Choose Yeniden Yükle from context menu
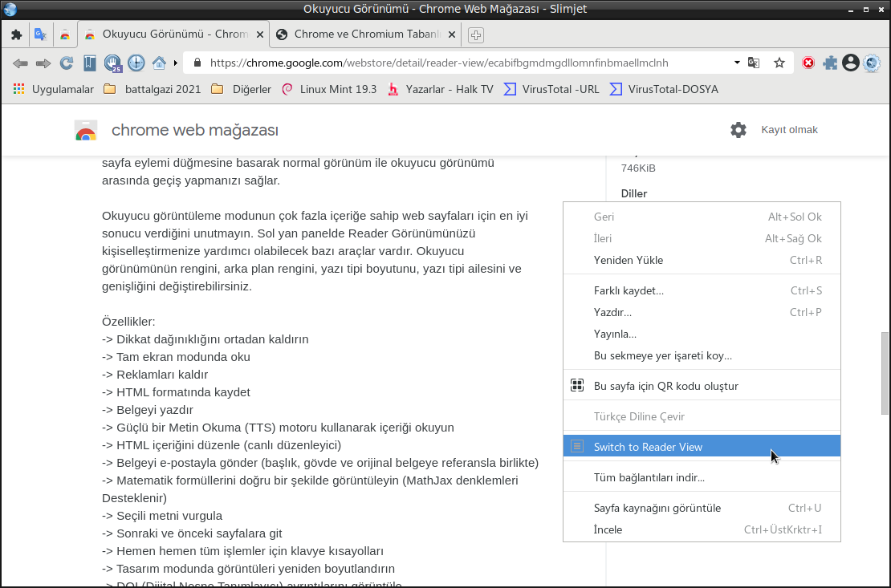The height and width of the screenshot is (588, 891). tap(702, 260)
